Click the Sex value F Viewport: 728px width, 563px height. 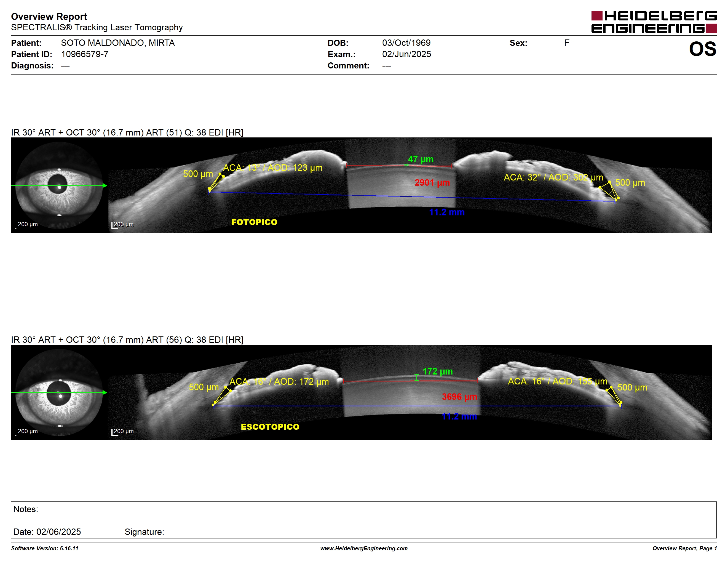coord(567,43)
